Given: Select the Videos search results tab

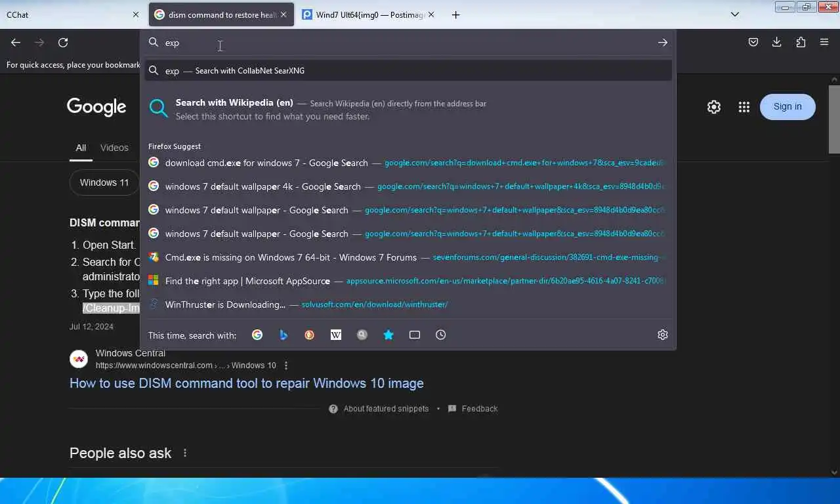Looking at the screenshot, I should 114,148.
